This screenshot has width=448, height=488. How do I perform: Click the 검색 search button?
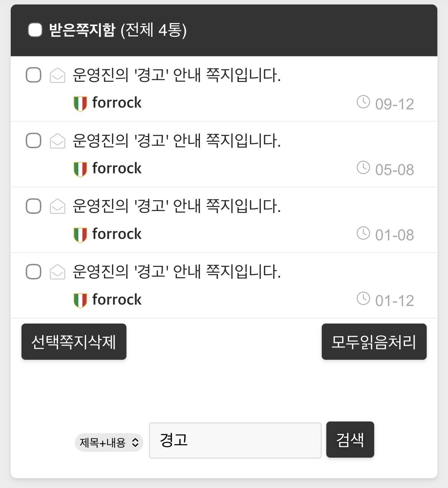[350, 440]
